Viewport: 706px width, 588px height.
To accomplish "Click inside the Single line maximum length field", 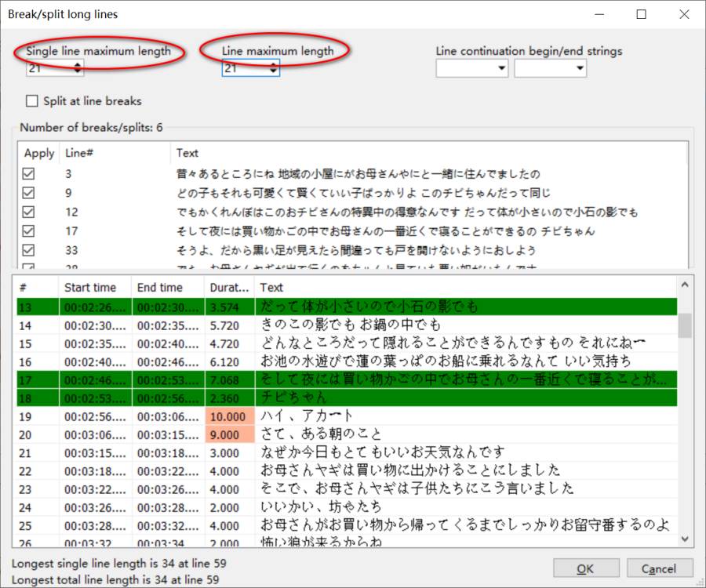I will 47,68.
